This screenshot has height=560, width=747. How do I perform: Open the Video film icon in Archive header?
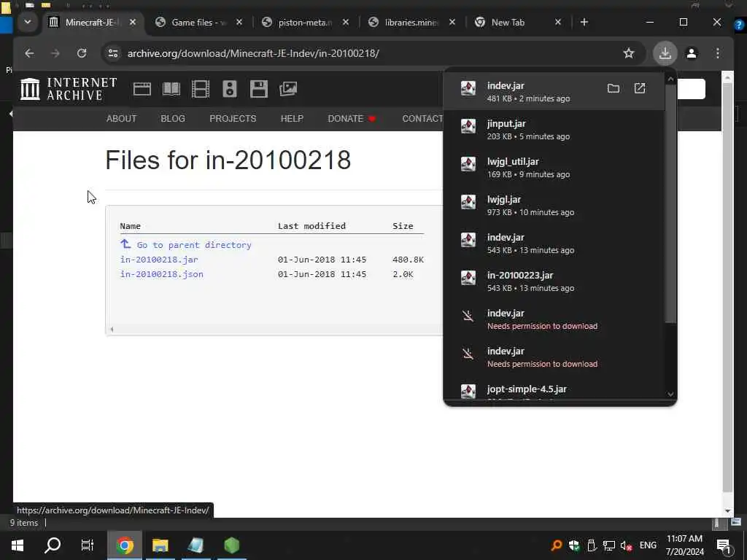201,89
